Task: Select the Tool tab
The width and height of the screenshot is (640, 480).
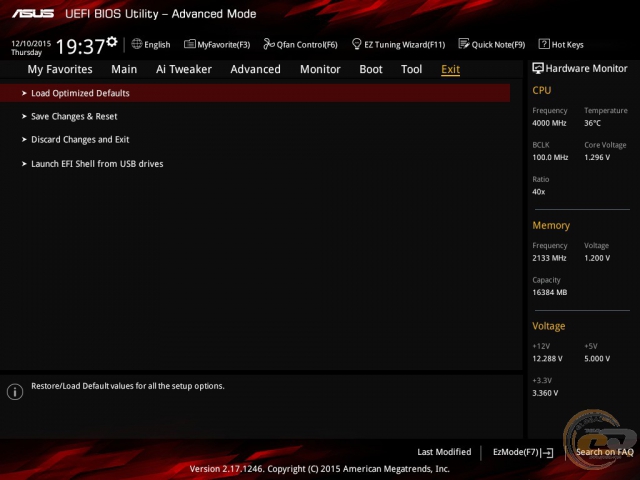Action: click(x=411, y=69)
